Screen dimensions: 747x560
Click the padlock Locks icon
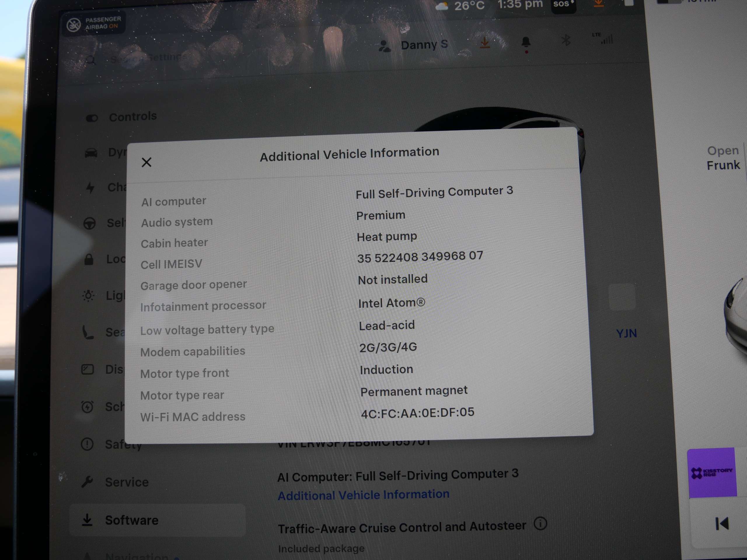89,259
